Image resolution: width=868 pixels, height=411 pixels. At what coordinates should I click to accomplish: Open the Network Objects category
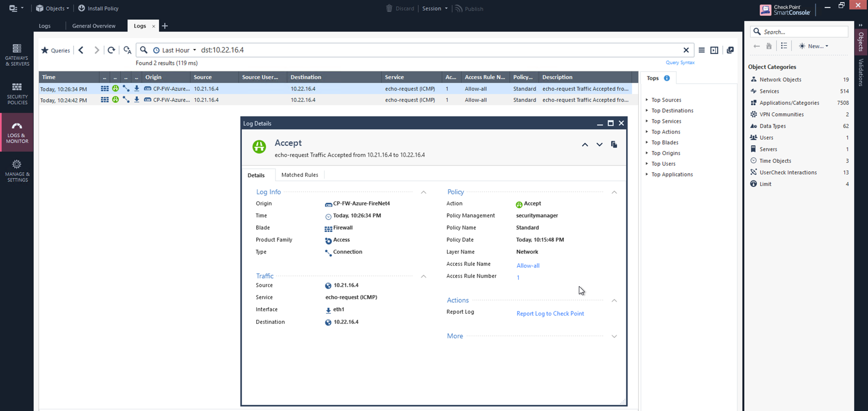click(x=780, y=79)
